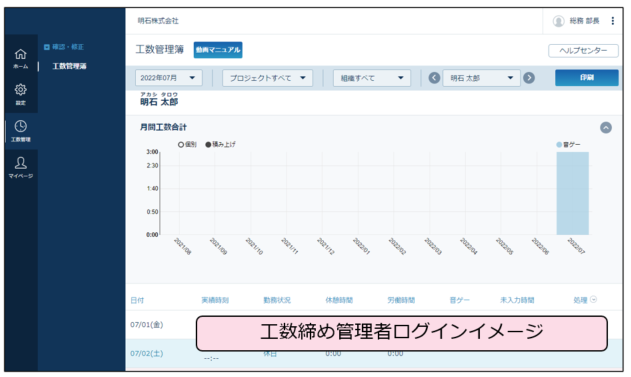Click the 工数管理簿 page title
The height and width of the screenshot is (377, 631).
[x=159, y=49]
